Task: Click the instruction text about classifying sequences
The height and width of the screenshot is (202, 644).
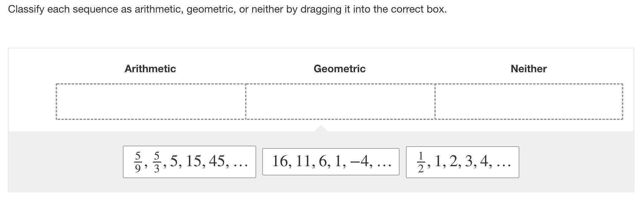Action: pos(227,9)
